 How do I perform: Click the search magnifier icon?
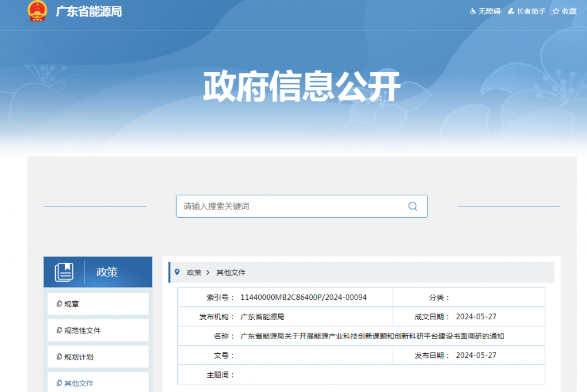click(413, 206)
